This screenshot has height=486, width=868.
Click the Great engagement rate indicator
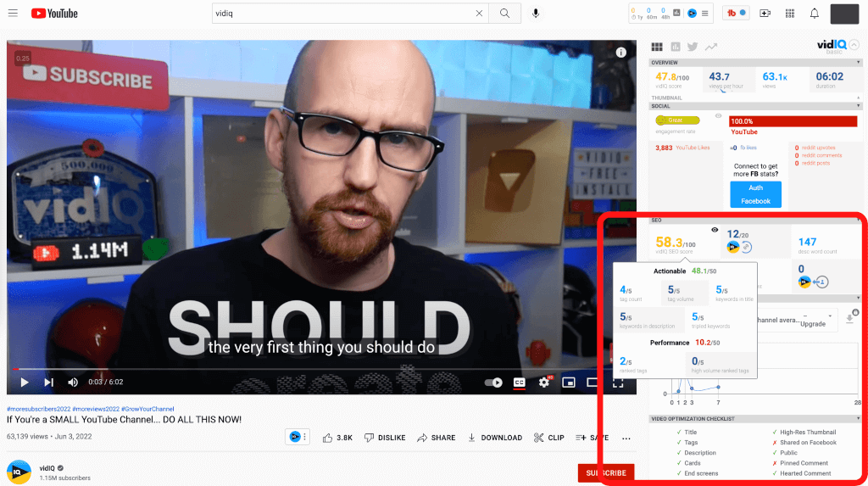(x=677, y=120)
